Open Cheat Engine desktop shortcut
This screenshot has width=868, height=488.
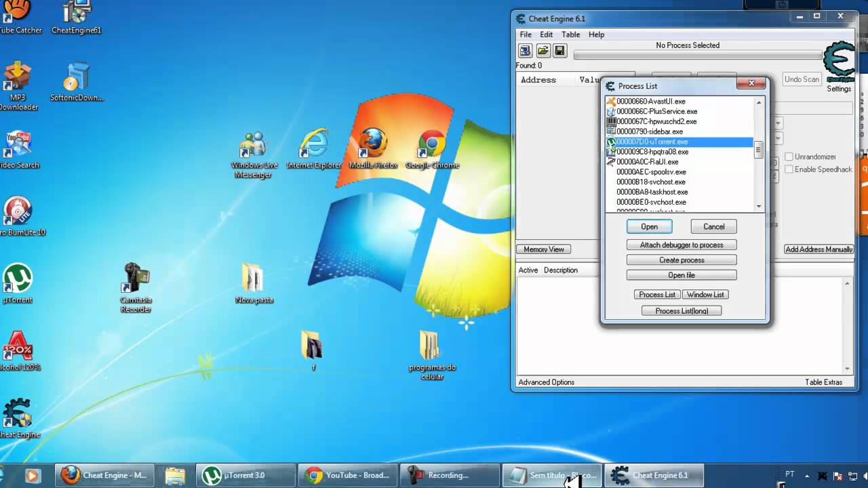coord(18,418)
